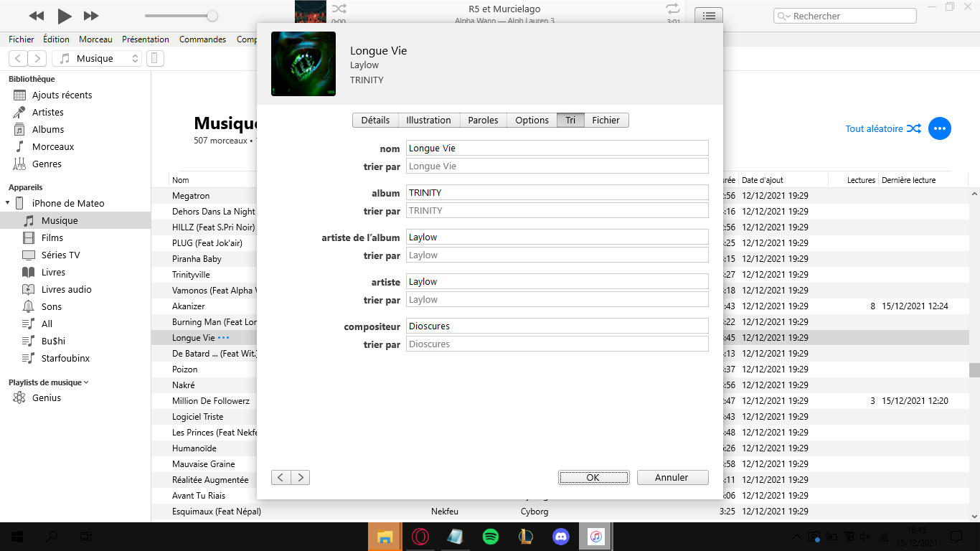Open the Présentation menu
This screenshot has height=551, width=980.
click(x=146, y=39)
